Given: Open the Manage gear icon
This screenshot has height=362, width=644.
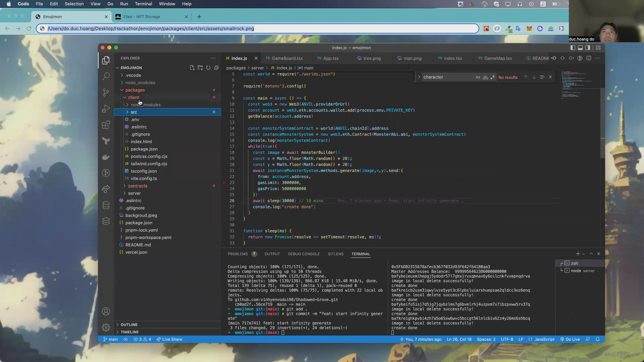Looking at the screenshot, I should click(x=106, y=327).
